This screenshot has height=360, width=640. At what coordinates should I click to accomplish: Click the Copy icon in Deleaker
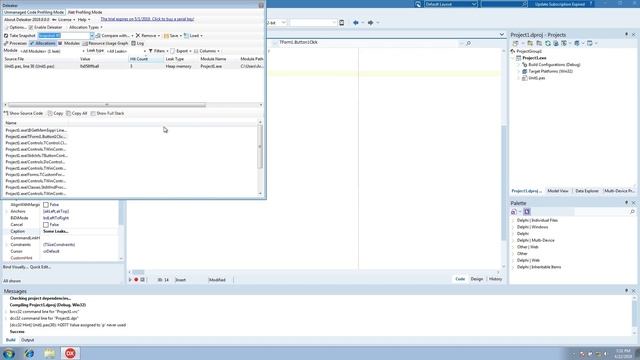point(50,113)
